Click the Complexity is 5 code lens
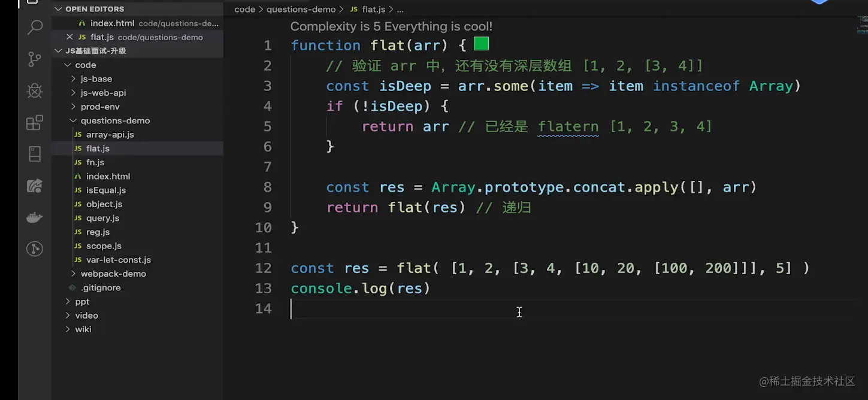The image size is (868, 400). coord(391,26)
